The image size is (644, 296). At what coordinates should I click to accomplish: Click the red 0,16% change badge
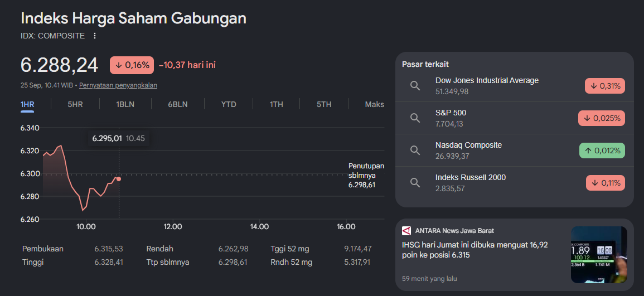click(132, 65)
